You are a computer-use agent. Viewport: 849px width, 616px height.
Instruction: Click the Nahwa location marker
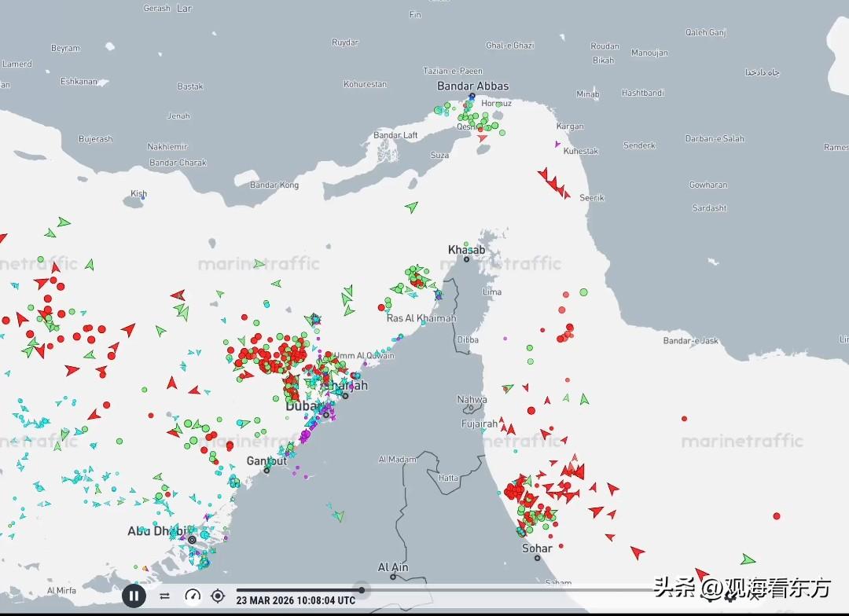pyautogui.click(x=471, y=409)
